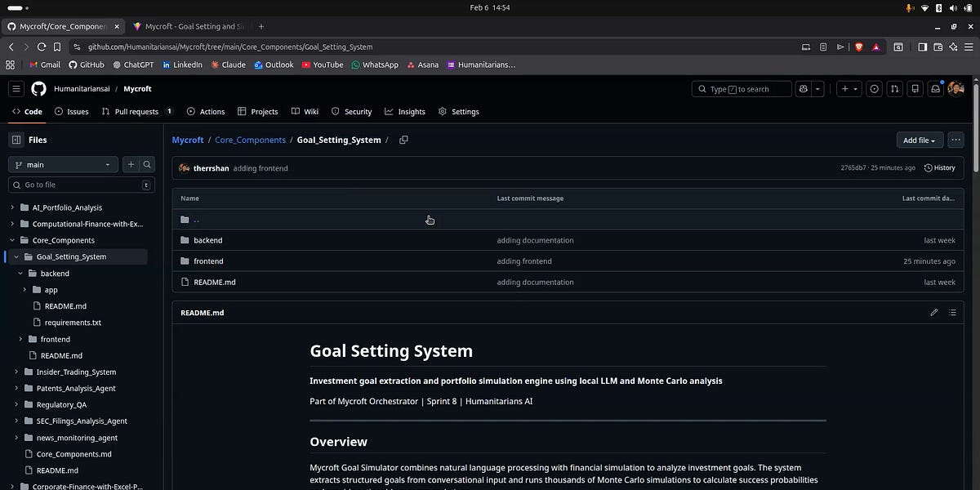Open the Copilot options dropdown arrow
Image resolution: width=980 pixels, height=490 pixels.
(x=818, y=89)
